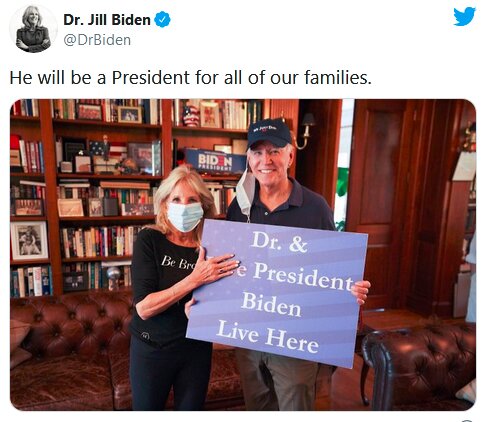Click the woman's blue surgical mask
The width and height of the screenshot is (482, 422).
[x=185, y=216]
